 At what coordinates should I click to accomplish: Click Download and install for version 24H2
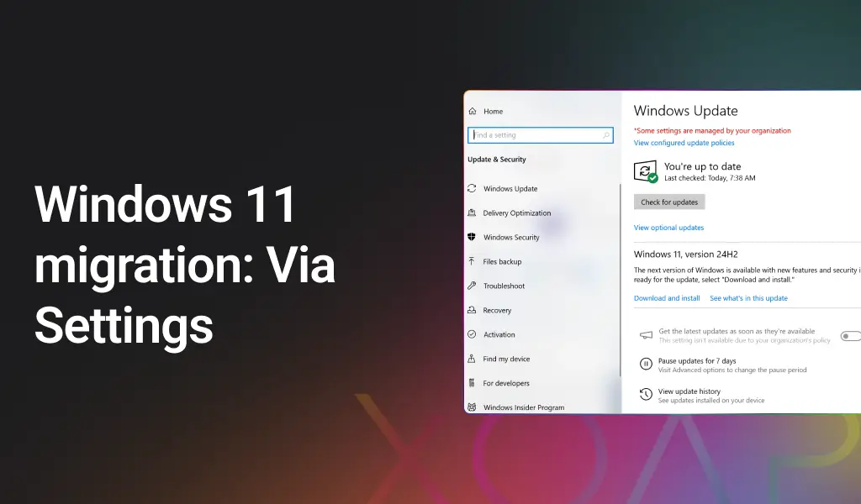[x=667, y=297]
